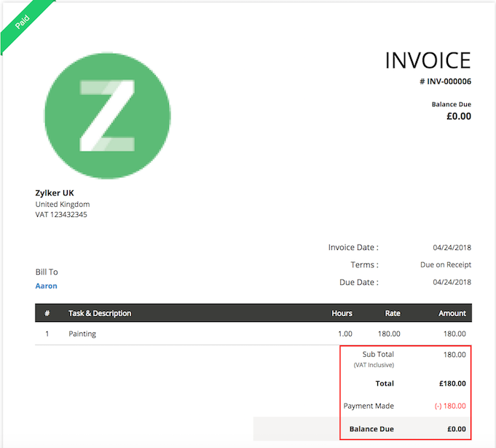Viewport: 496px width, 448px height.
Task: Click the Invoice Date value 04/24/2018
Action: [x=452, y=248]
